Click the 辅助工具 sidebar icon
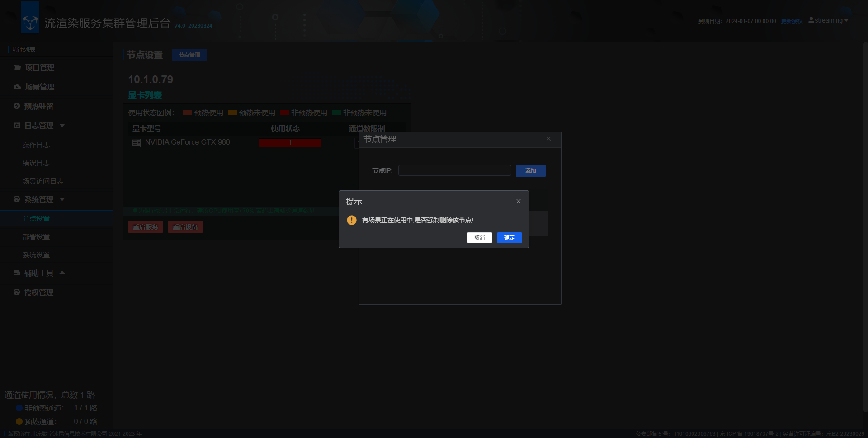Screen dimensions: 868x438 click(17, 273)
